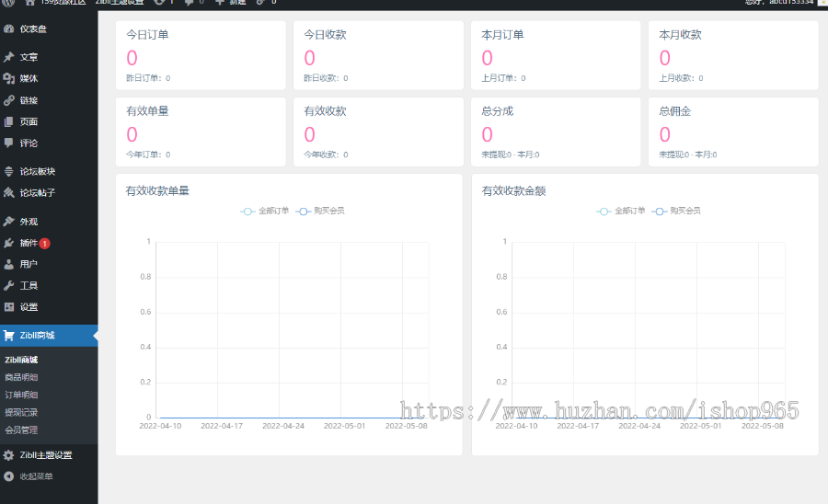Click the 今年订单: 0 text
828x504 pixels.
[148, 155]
